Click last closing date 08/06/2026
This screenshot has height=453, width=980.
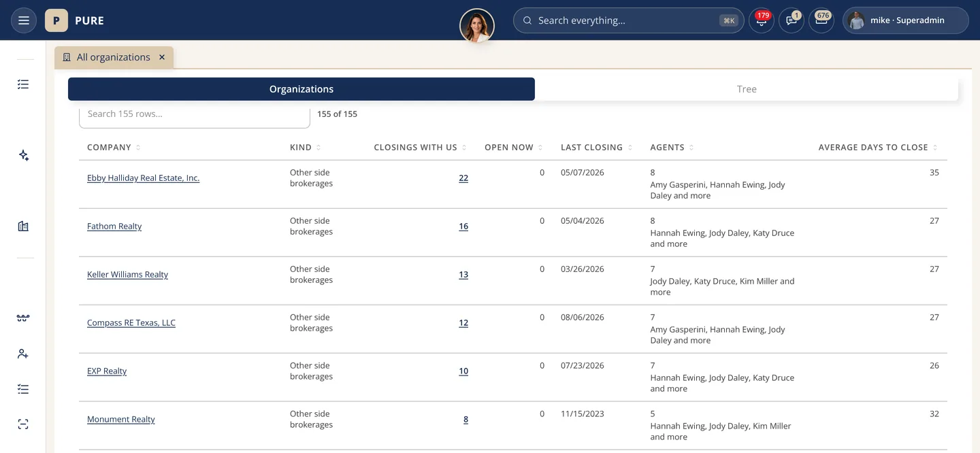583,318
